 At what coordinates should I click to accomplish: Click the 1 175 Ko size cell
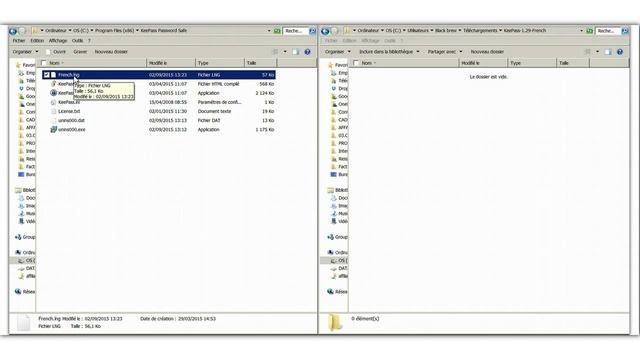264,129
